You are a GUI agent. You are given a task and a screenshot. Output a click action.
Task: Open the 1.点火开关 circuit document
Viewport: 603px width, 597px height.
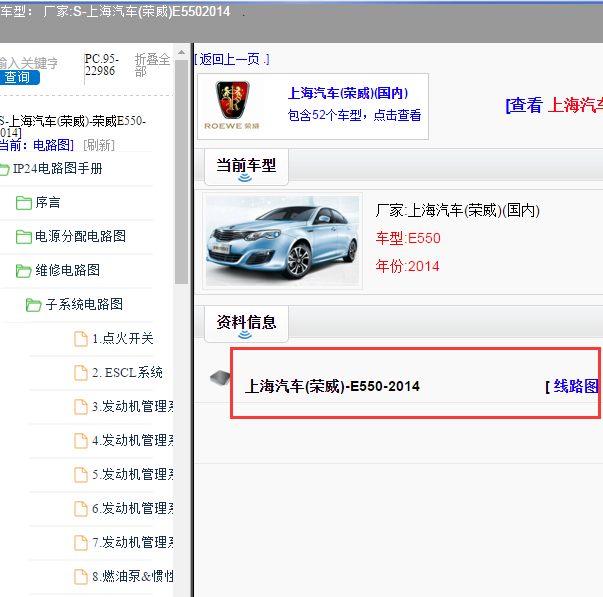pos(123,339)
